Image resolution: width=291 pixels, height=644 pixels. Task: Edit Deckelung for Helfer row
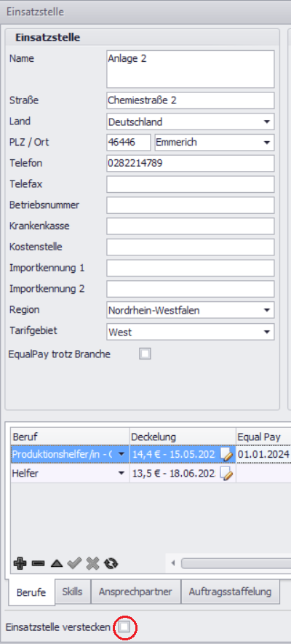click(226, 474)
